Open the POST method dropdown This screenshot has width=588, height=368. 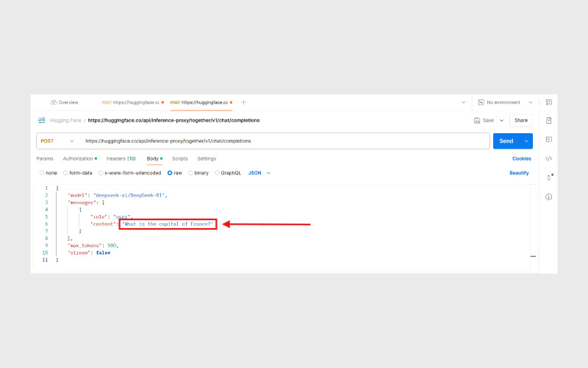click(57, 141)
